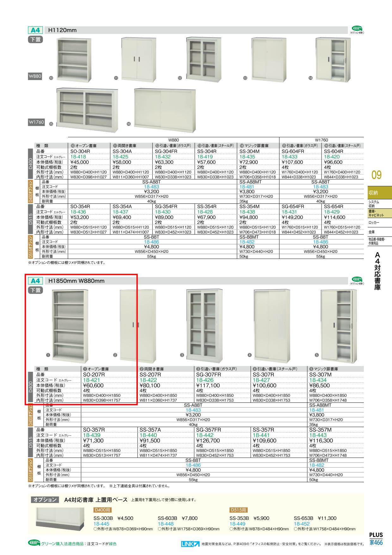This screenshot has height=555, width=392.
Task: Click order code 18-445 for SS-303B base
Action: click(x=101, y=524)
